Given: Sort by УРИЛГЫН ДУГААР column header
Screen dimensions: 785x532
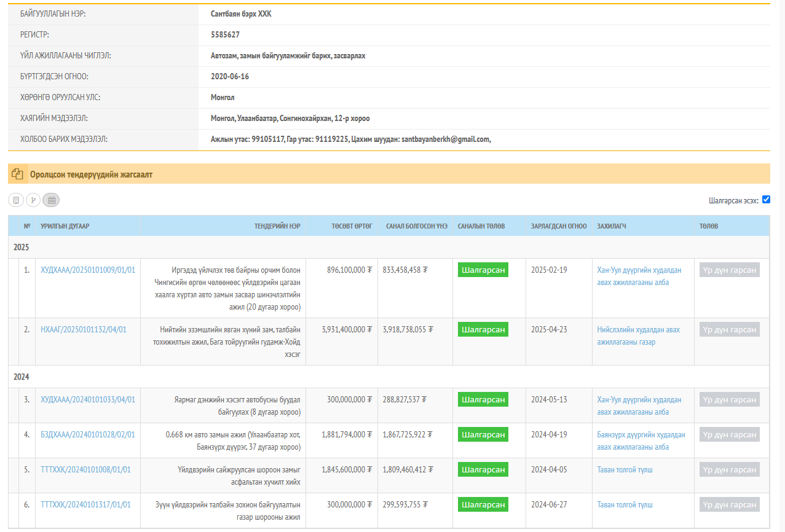Looking at the screenshot, I should coord(65,226).
